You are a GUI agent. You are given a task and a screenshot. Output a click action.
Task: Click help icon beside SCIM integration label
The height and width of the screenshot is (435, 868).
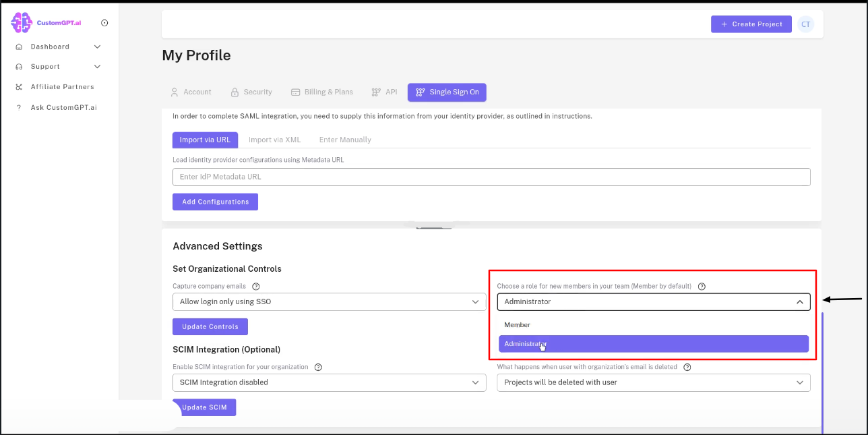[x=317, y=367]
